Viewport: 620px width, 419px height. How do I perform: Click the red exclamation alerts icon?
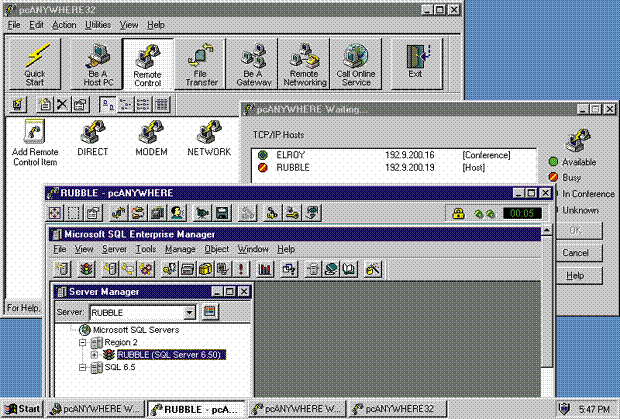(x=241, y=270)
